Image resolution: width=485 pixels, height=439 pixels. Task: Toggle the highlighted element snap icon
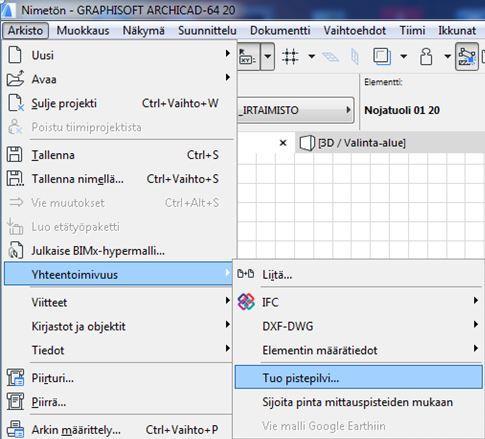[467, 57]
